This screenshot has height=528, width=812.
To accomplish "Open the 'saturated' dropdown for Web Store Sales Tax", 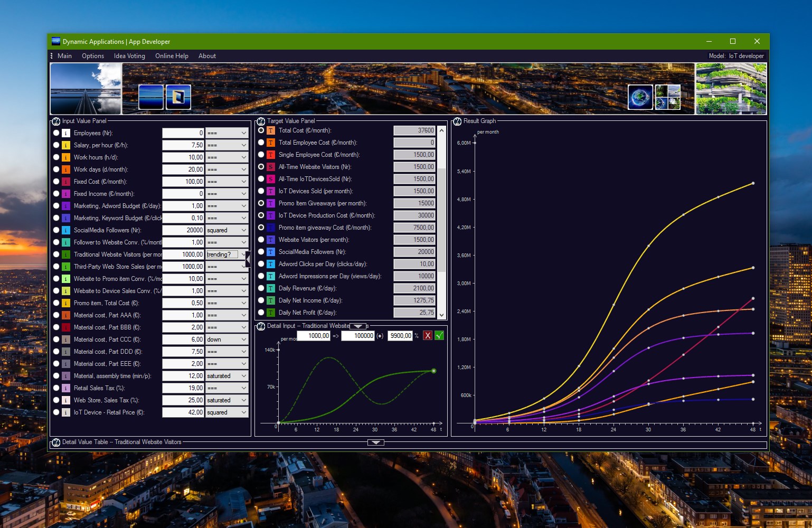I will pyautogui.click(x=226, y=400).
